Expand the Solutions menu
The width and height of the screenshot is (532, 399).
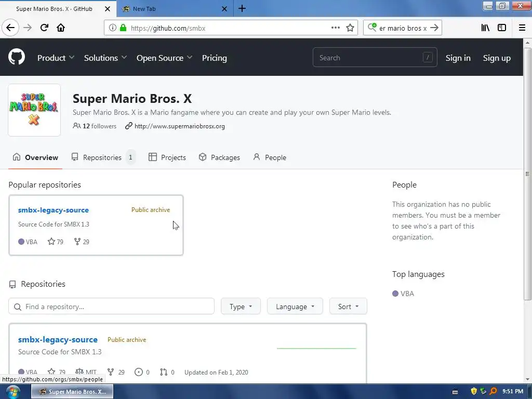(x=105, y=58)
